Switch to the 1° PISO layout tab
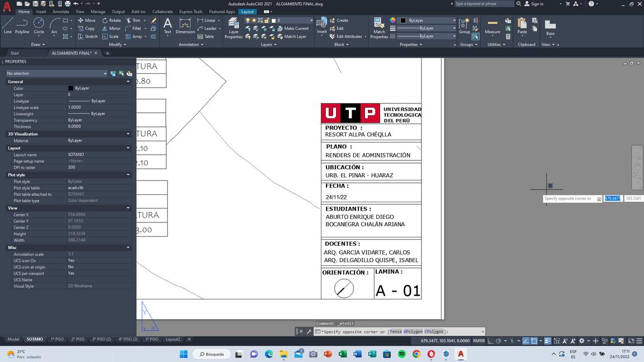This screenshot has height=362, width=644. tap(57, 340)
